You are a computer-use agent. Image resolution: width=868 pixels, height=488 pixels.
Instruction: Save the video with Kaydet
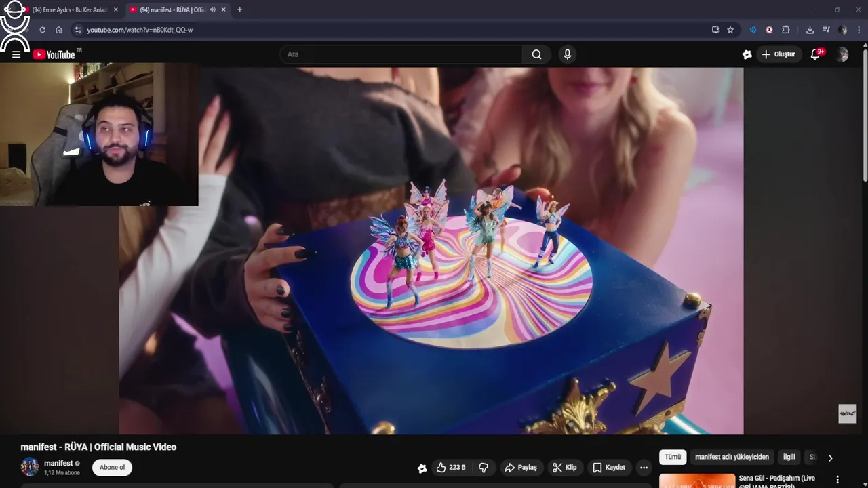(608, 468)
